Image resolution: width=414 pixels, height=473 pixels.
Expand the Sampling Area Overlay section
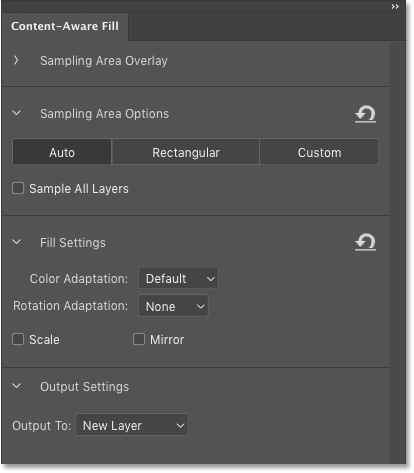pos(16,60)
